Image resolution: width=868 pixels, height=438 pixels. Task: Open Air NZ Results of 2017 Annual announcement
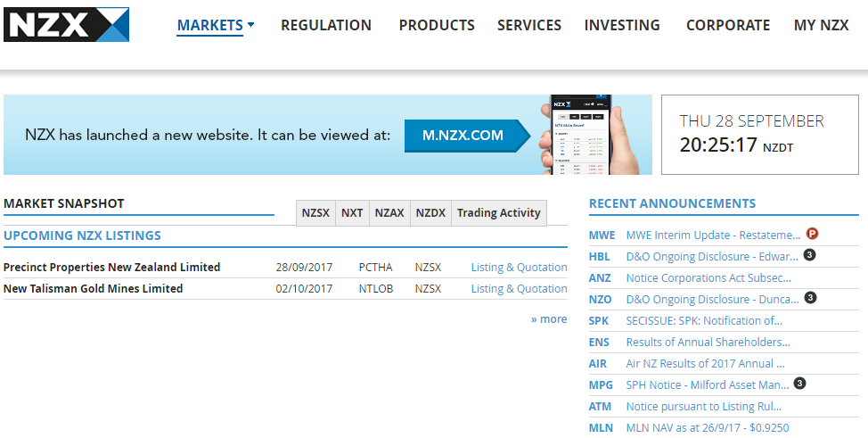click(705, 364)
